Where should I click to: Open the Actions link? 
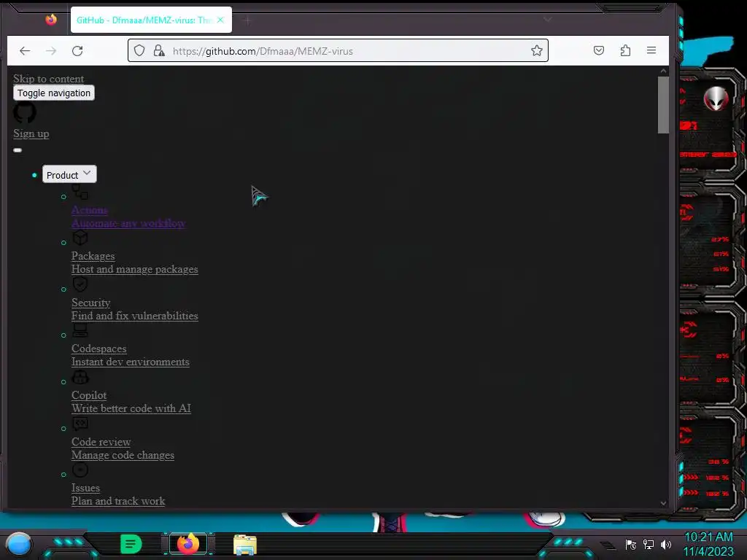(90, 210)
